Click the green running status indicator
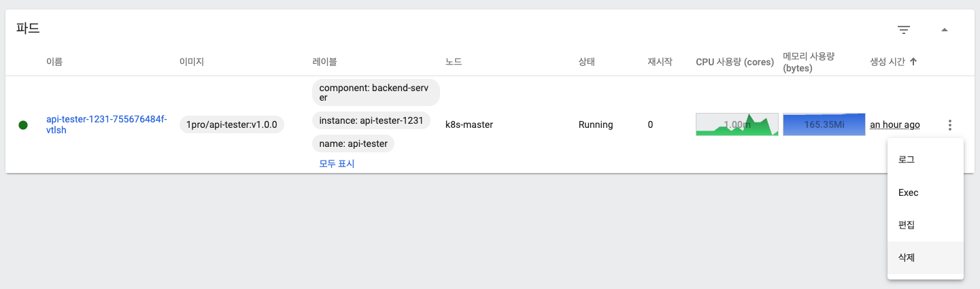 [23, 125]
